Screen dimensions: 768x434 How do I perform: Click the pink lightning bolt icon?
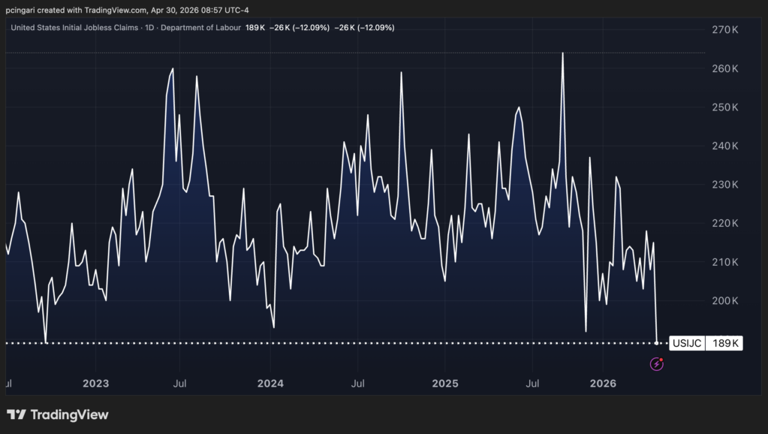(x=657, y=364)
